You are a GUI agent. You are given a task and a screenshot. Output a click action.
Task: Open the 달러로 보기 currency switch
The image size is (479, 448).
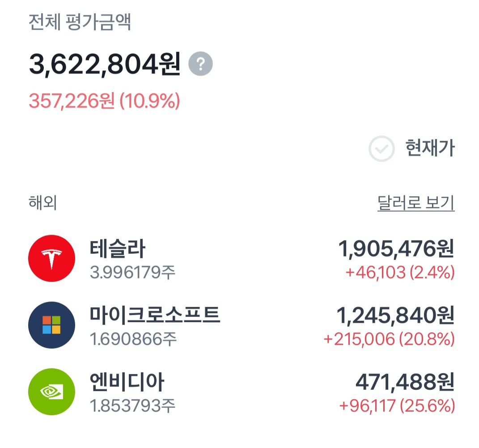pyautogui.click(x=415, y=202)
